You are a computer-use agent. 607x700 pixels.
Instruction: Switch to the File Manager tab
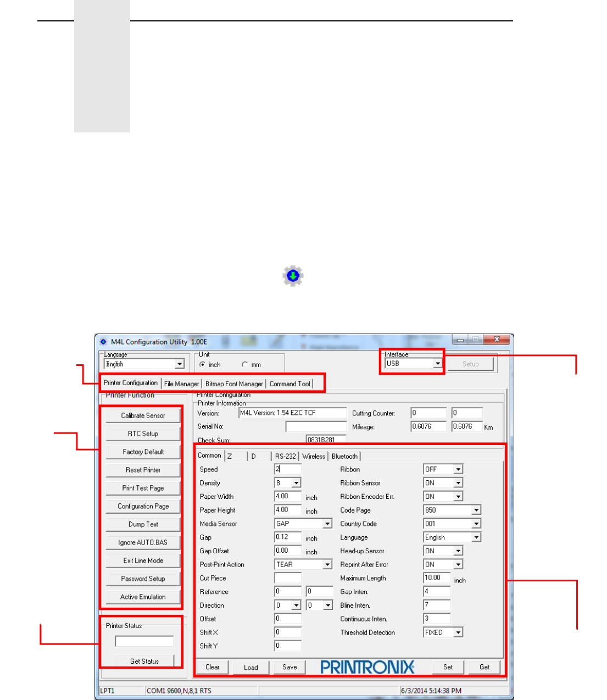181,384
